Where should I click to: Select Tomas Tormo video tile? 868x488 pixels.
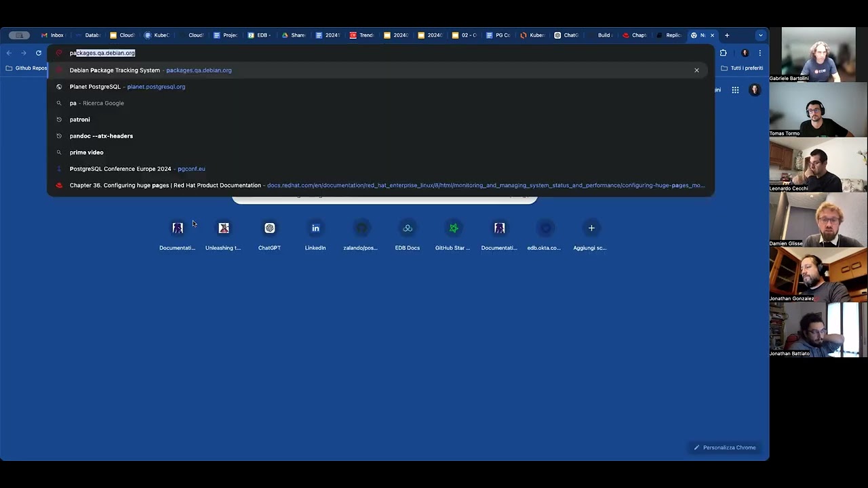tap(818, 110)
